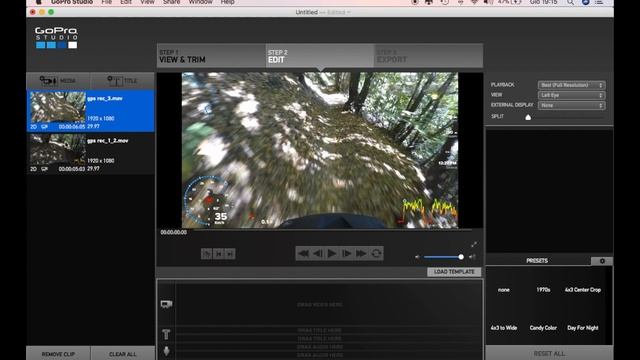Open the presets settings gear

click(602, 261)
